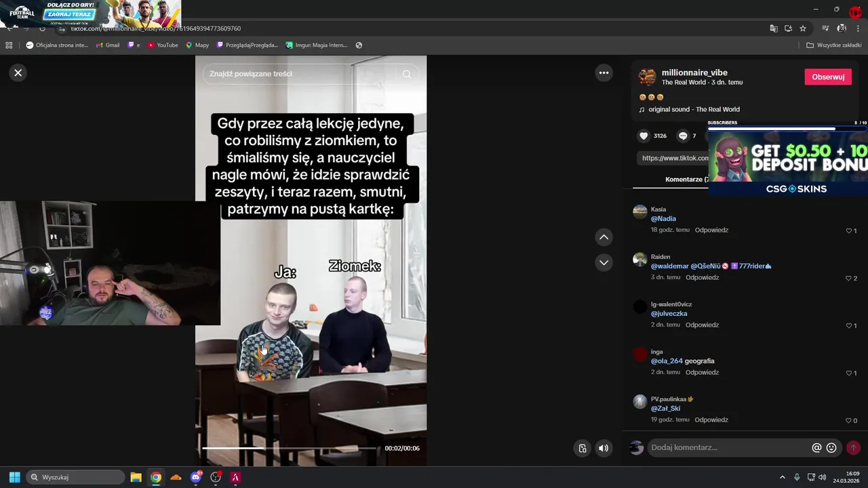Open Raiden's profile avatar
This screenshot has width=868, height=488.
[x=640, y=259]
